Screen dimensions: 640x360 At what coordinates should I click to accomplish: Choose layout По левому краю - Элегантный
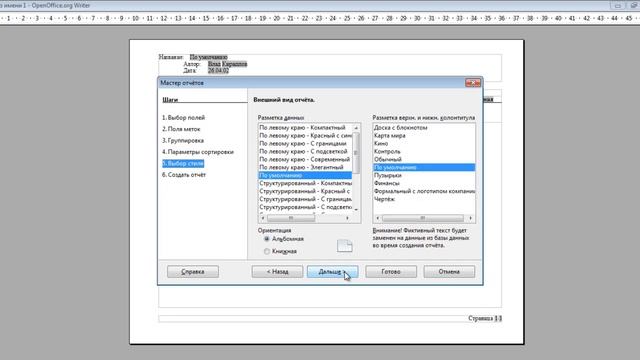(x=305, y=167)
